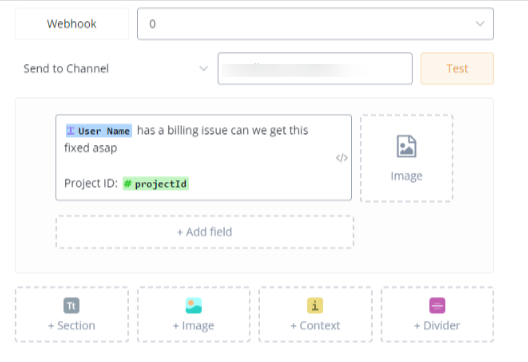Image resolution: width=528 pixels, height=362 pixels.
Task: Click the text icon on User Name tag
Action: (70, 130)
